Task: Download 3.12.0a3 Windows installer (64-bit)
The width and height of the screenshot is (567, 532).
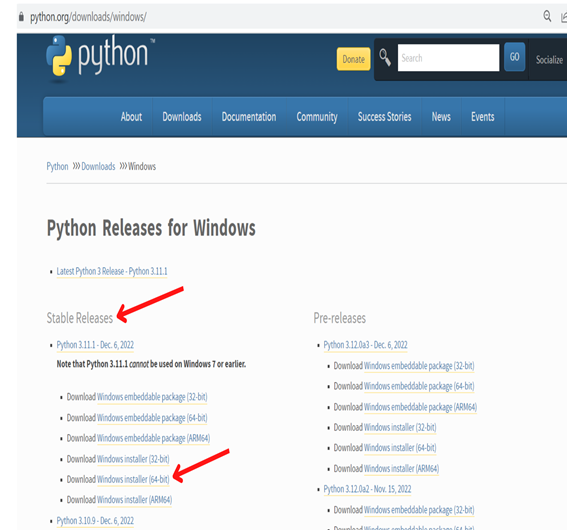Action: point(400,448)
